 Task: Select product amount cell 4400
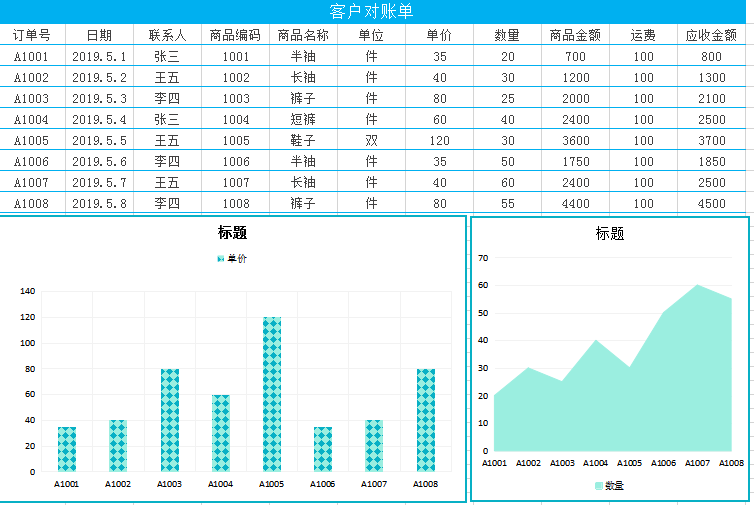[x=576, y=203]
